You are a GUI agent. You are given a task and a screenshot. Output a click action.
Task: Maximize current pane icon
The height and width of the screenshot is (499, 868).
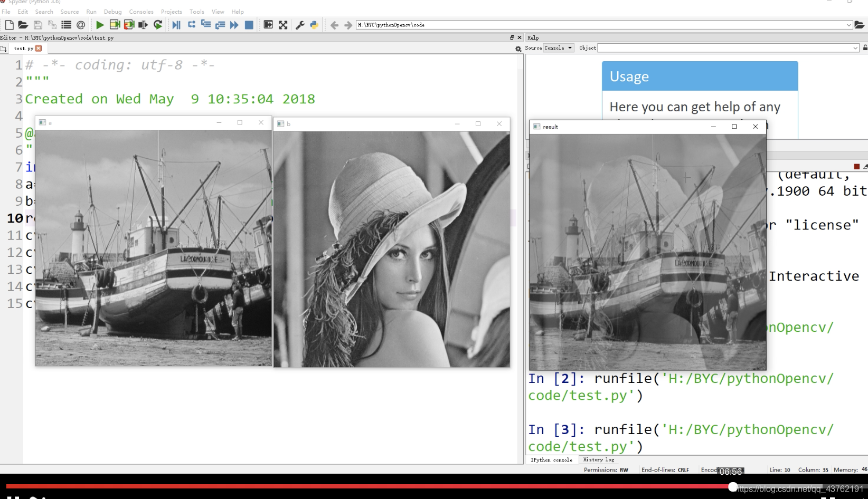click(x=268, y=25)
